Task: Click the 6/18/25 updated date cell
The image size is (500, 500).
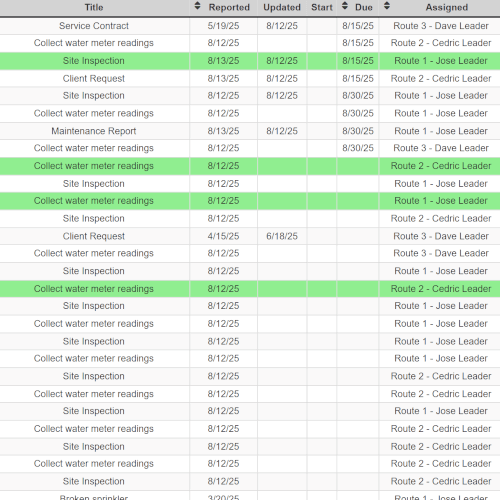Action: click(282, 236)
